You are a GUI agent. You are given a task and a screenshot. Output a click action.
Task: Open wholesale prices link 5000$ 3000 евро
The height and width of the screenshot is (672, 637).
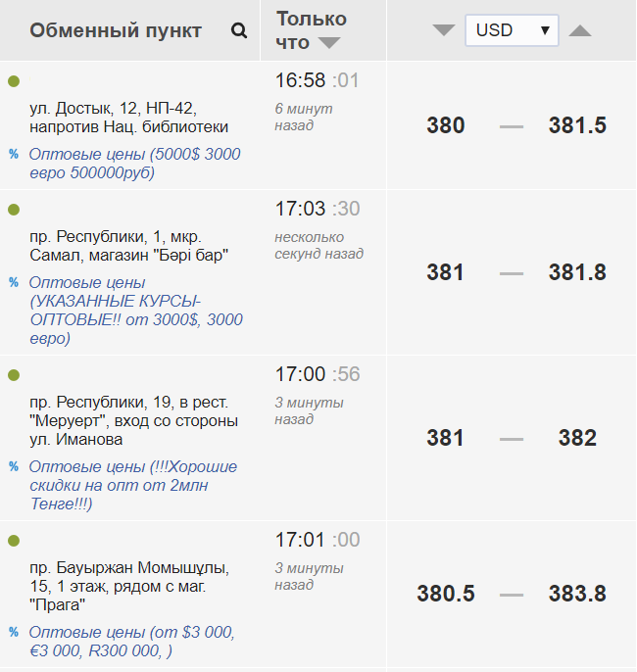[x=134, y=164]
